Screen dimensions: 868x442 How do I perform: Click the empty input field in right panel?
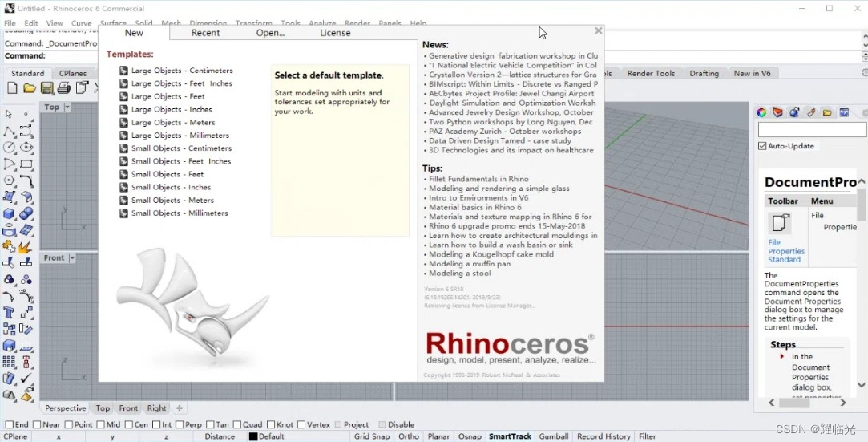pos(812,130)
